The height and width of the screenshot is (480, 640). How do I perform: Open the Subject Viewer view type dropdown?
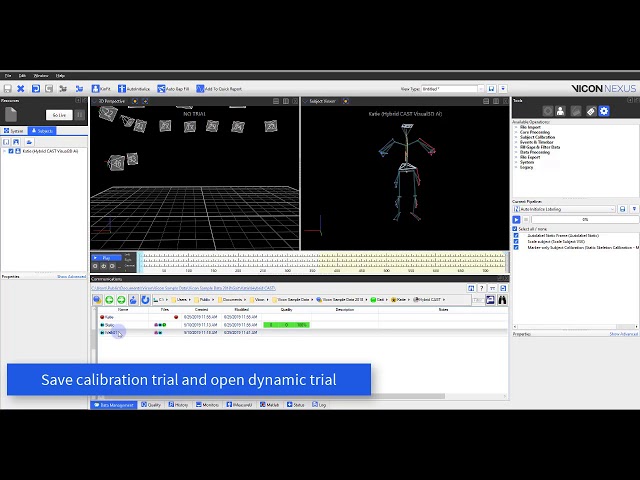pyautogui.click(x=305, y=101)
